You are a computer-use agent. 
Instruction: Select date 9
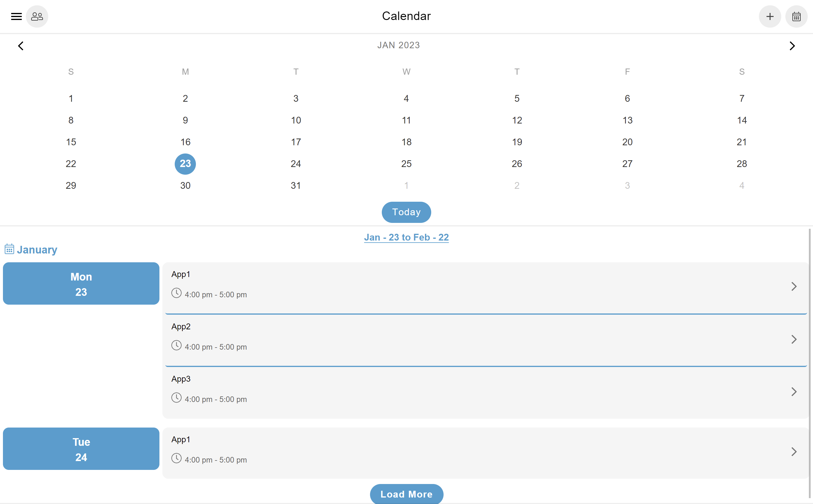point(185,120)
